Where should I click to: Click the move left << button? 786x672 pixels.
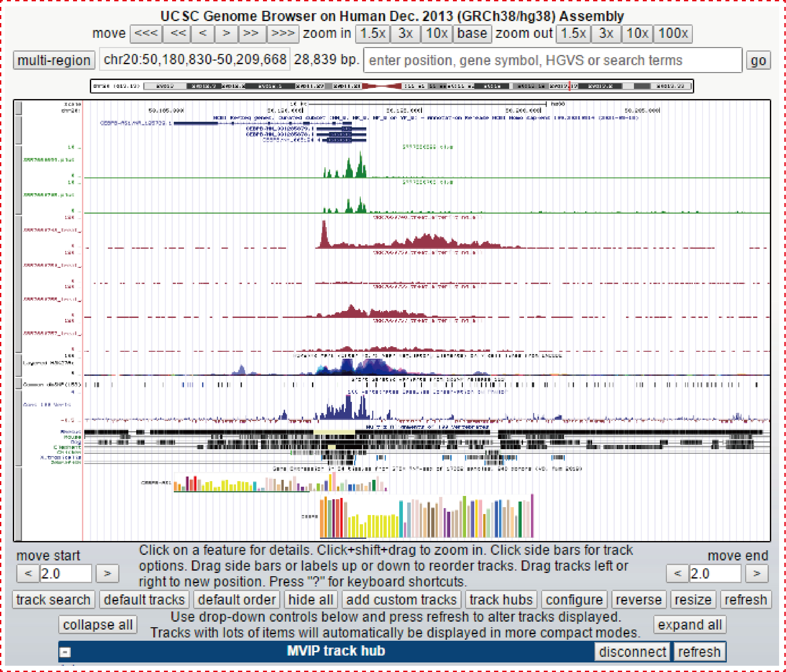tap(177, 34)
